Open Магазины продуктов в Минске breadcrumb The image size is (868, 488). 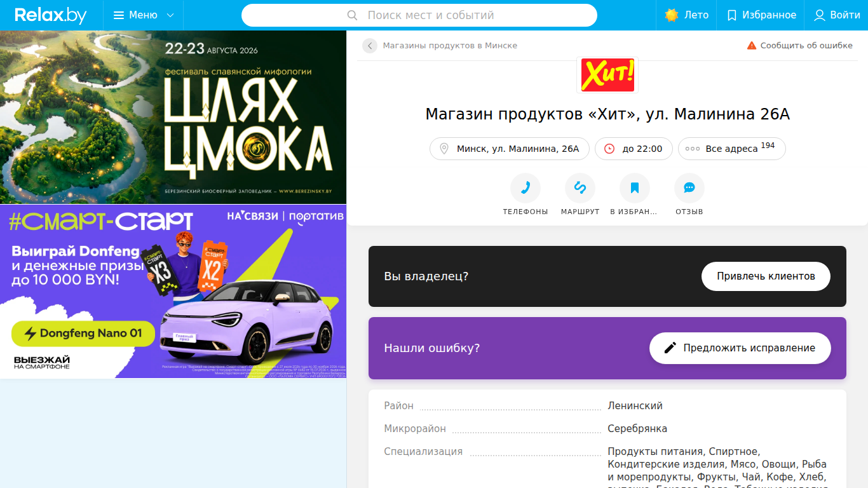450,46
